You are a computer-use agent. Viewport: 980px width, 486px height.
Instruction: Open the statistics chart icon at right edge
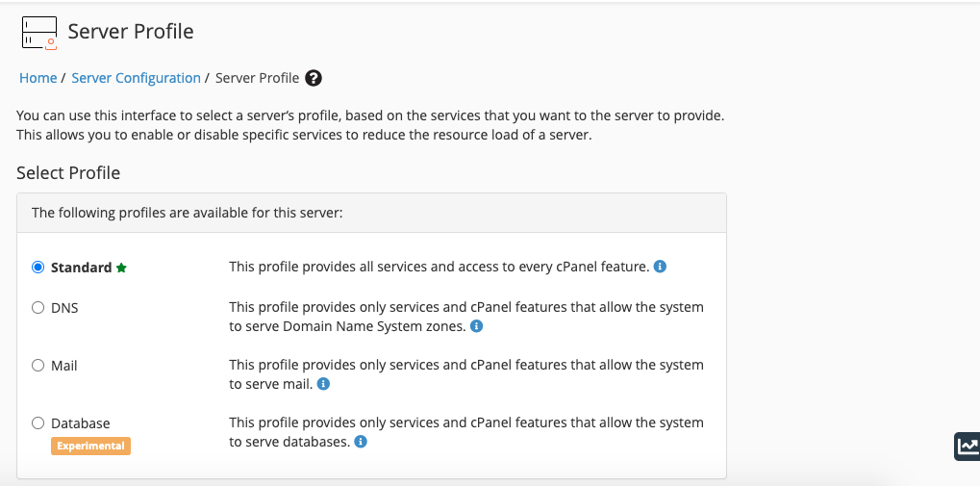(x=967, y=446)
